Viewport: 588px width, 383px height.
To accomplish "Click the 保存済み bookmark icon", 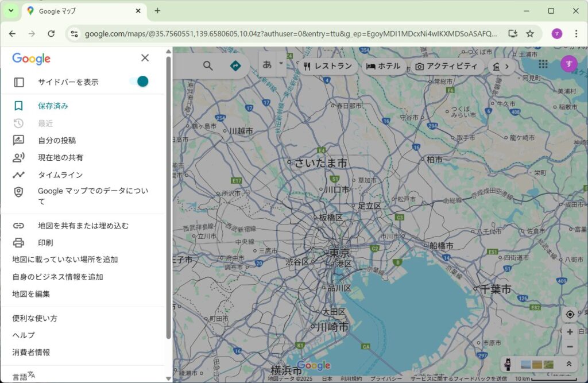I will (x=18, y=106).
